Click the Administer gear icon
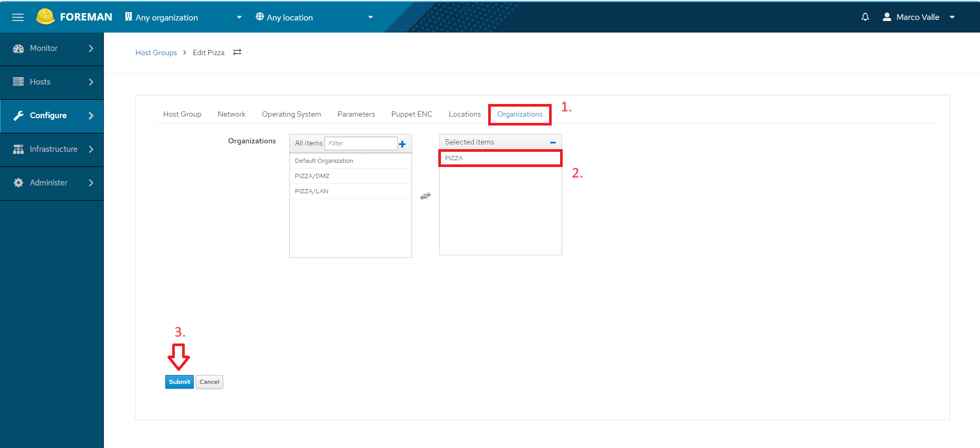 (18, 183)
